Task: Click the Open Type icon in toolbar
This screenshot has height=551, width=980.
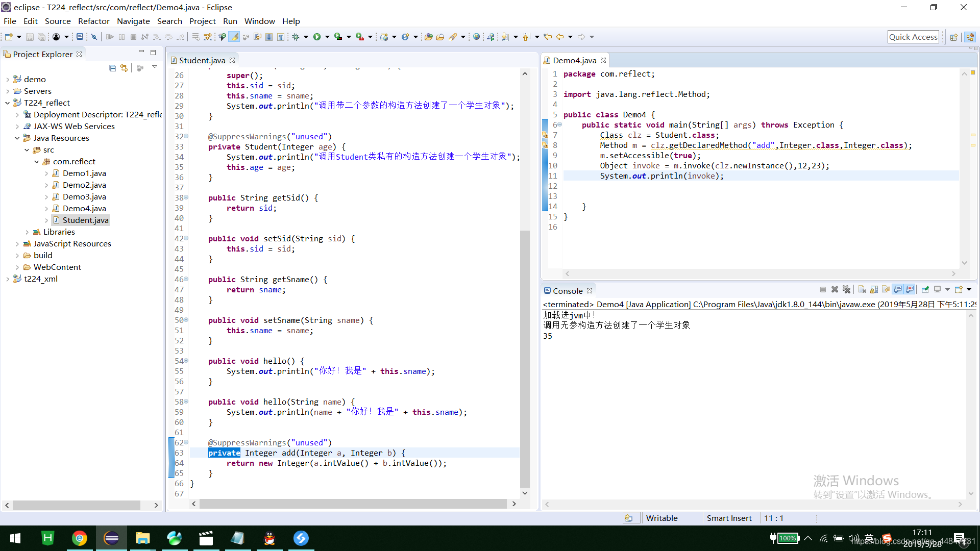Action: tap(428, 37)
